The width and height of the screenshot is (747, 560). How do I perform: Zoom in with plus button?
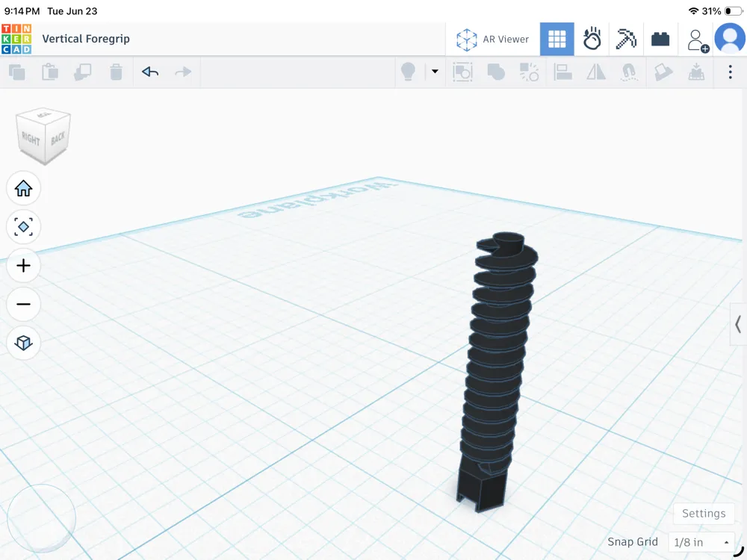click(x=23, y=266)
